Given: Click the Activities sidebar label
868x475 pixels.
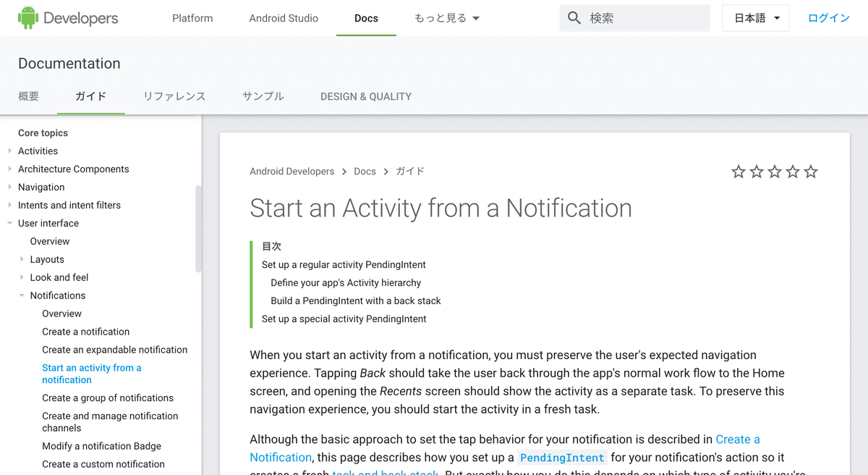Looking at the screenshot, I should pyautogui.click(x=38, y=151).
